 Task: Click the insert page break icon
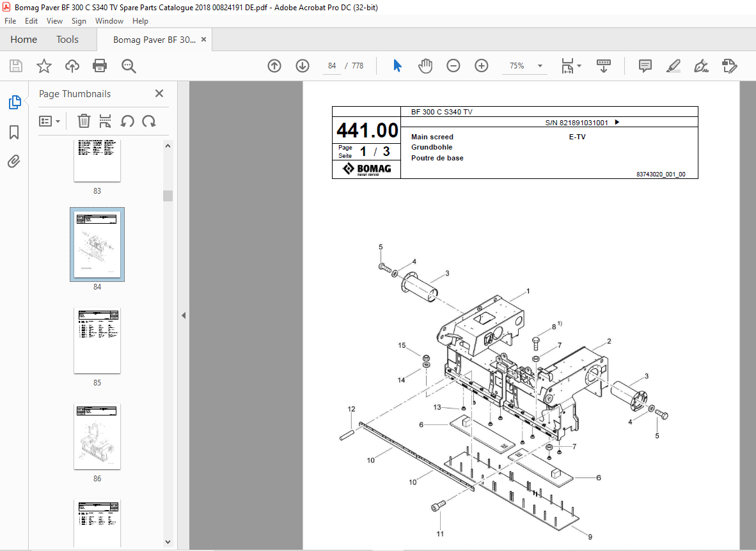tap(105, 121)
